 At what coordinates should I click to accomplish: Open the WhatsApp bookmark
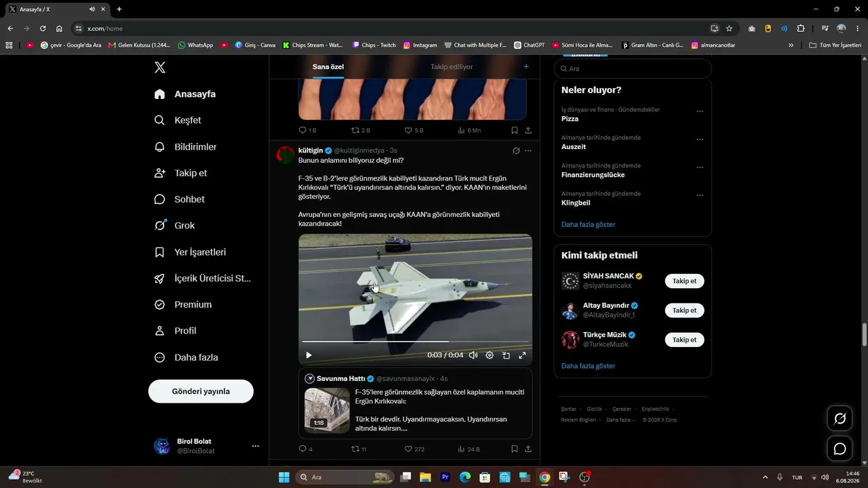click(195, 45)
